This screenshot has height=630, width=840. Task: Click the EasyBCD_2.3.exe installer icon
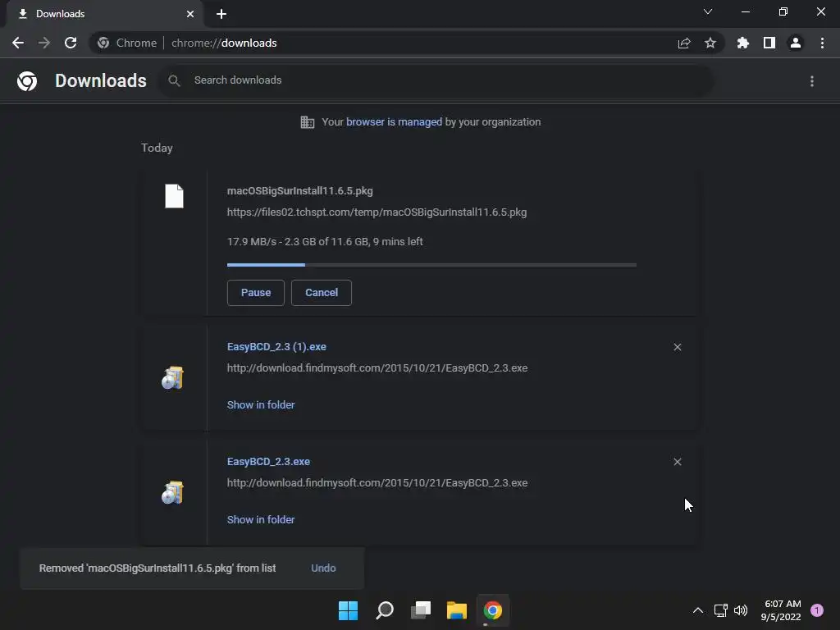pos(172,492)
